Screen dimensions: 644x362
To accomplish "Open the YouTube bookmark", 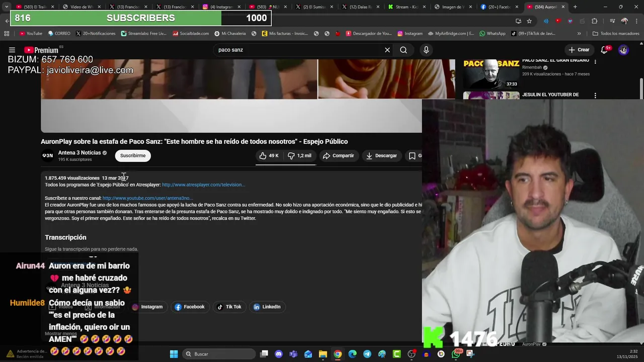I will [x=31, y=34].
